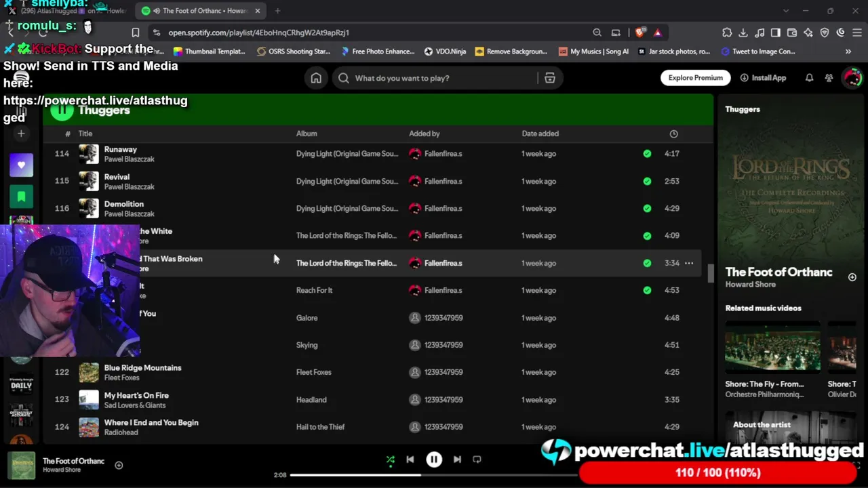This screenshot has height=488, width=868.
Task: Seek within the playback progress bar
Action: (433, 475)
